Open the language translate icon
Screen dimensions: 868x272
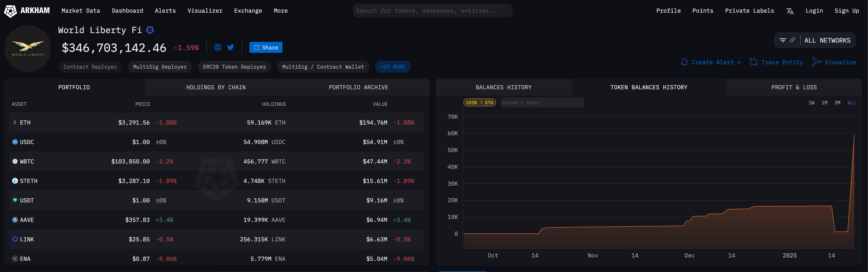point(790,11)
